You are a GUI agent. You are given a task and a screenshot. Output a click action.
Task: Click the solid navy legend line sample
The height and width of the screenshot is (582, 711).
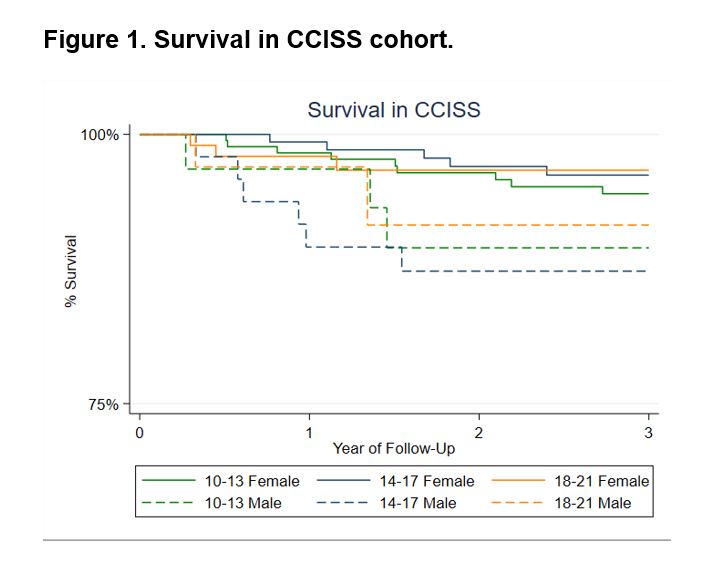pyautogui.click(x=343, y=481)
